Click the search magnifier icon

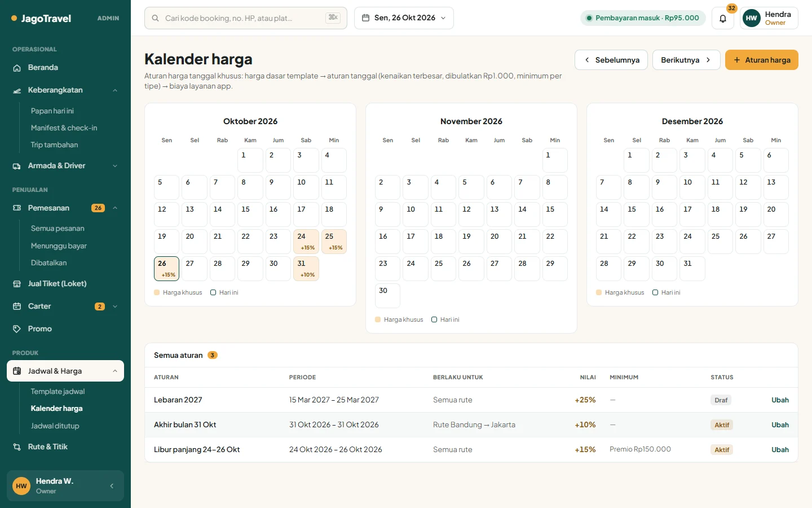(x=155, y=18)
